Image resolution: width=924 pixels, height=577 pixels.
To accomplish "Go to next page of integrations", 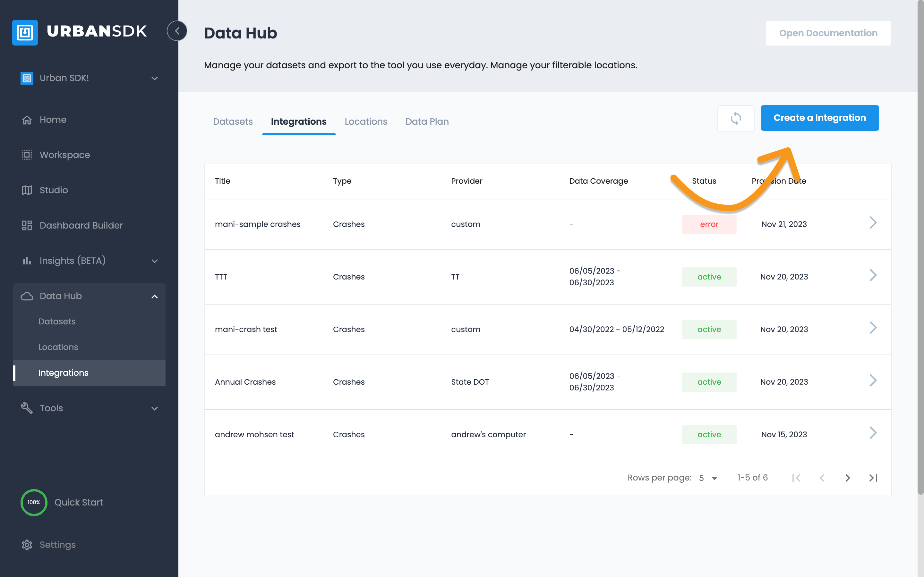I will [x=847, y=478].
